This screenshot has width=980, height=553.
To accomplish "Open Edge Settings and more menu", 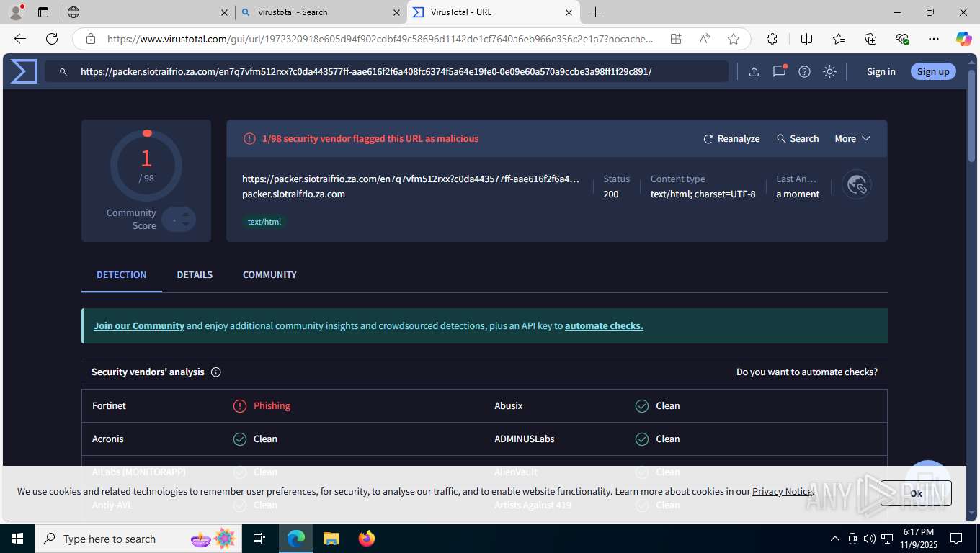I will pos(934,39).
